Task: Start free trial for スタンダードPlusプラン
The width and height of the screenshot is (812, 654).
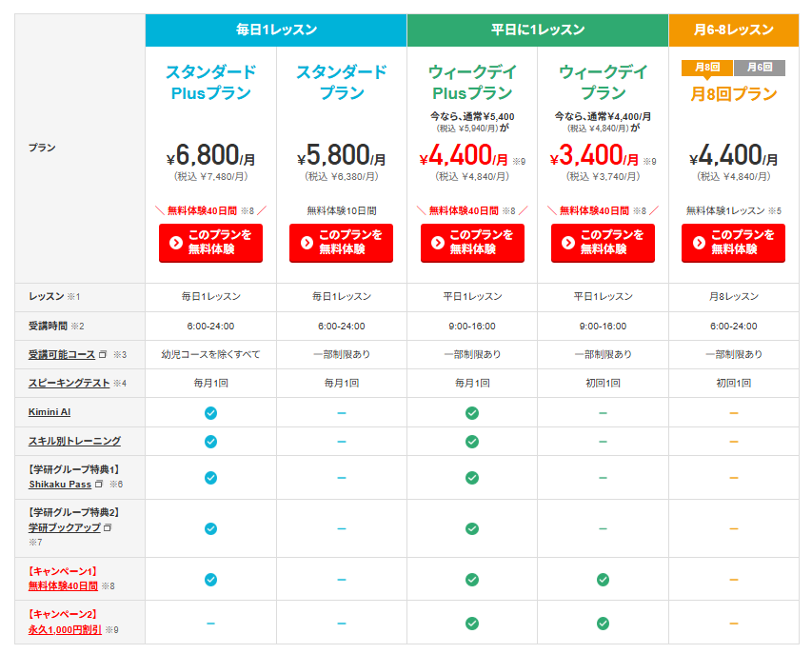Action: tap(210, 243)
